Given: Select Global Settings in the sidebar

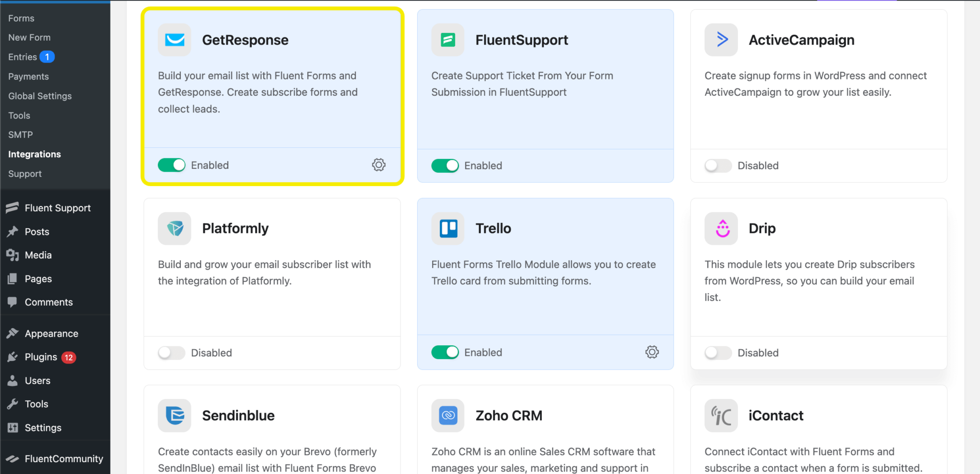Looking at the screenshot, I should 40,96.
